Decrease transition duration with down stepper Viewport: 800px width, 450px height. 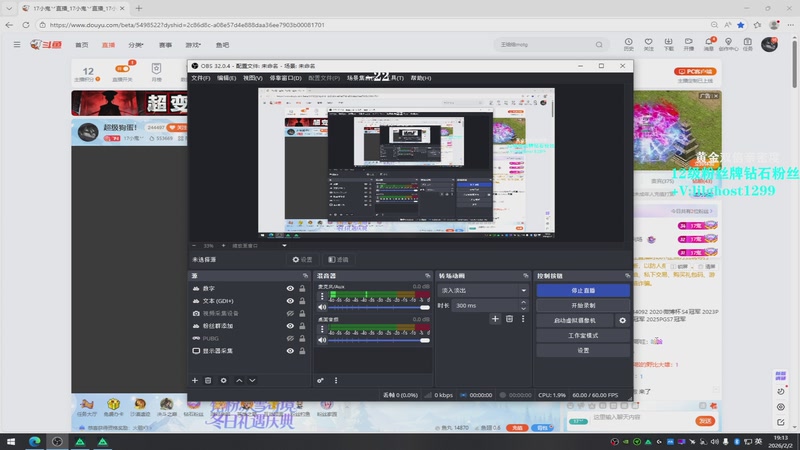(523, 308)
